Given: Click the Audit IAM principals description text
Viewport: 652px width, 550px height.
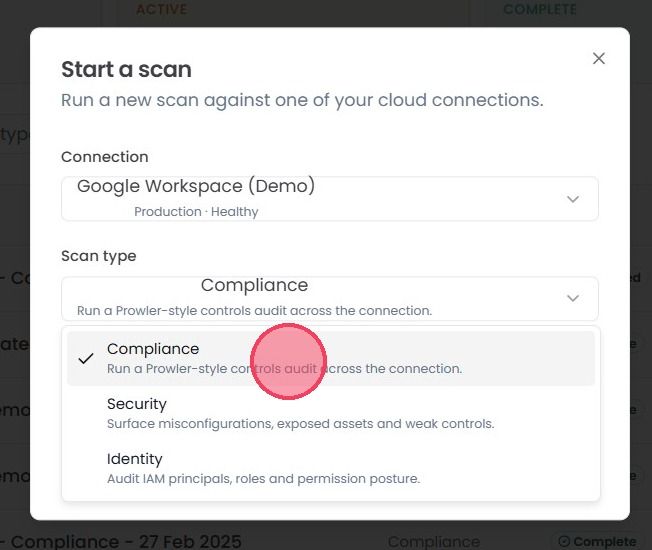Looking at the screenshot, I should (264, 478).
